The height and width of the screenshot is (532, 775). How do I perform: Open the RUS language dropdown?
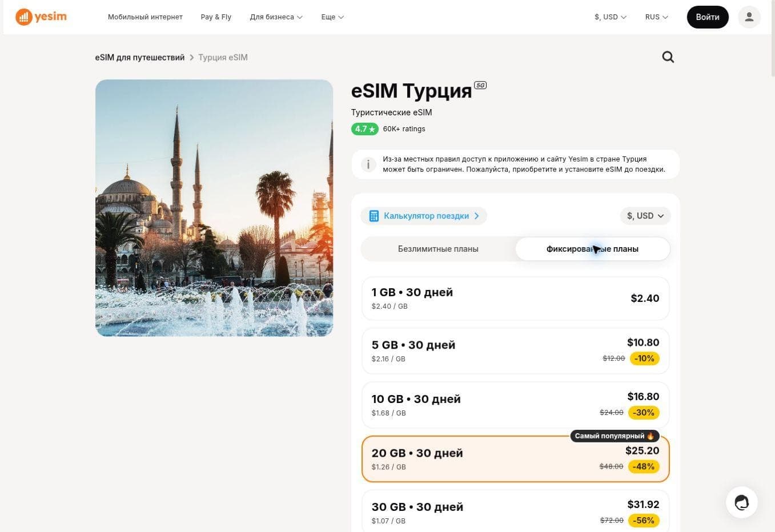pos(656,17)
